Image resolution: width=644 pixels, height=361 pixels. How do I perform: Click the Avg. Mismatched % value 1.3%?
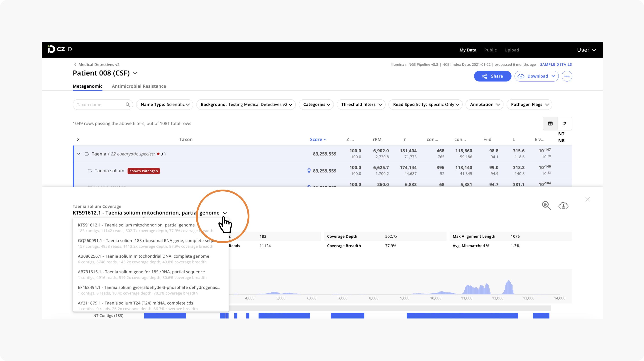(x=515, y=246)
